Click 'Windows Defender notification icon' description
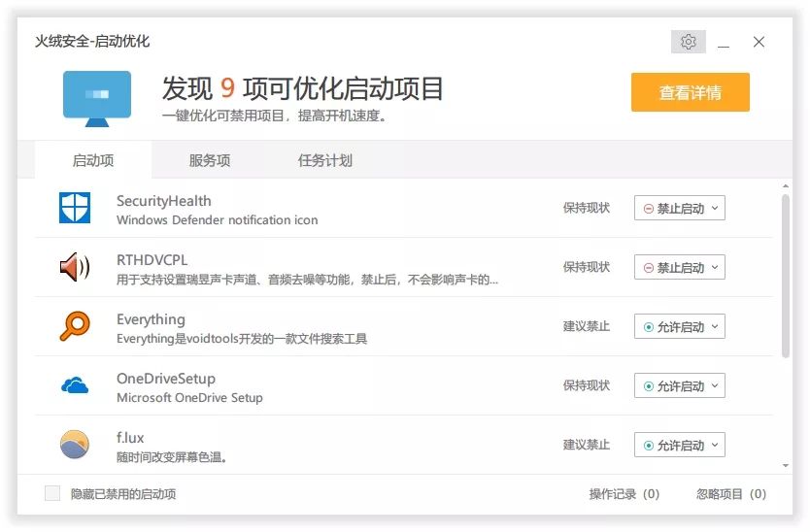The width and height of the screenshot is (810, 532). click(217, 220)
